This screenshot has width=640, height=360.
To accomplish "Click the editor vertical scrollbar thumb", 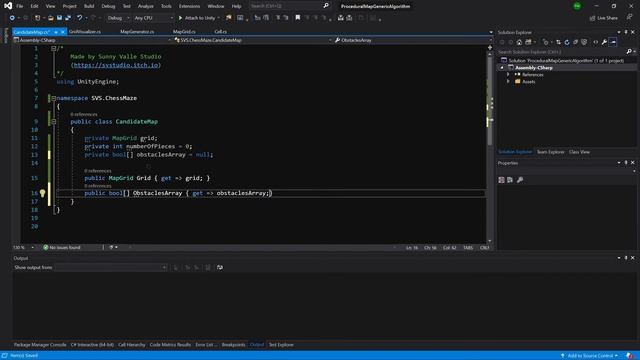I will point(490,100).
